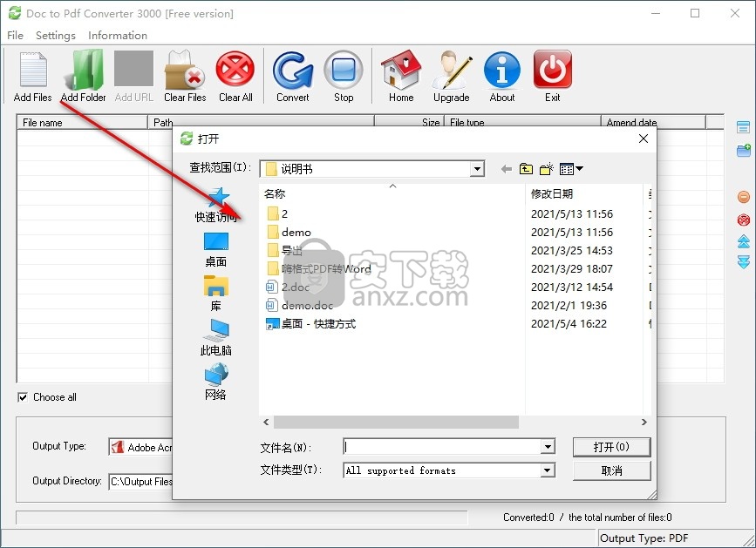Open the Output Type dropdown

[140, 447]
